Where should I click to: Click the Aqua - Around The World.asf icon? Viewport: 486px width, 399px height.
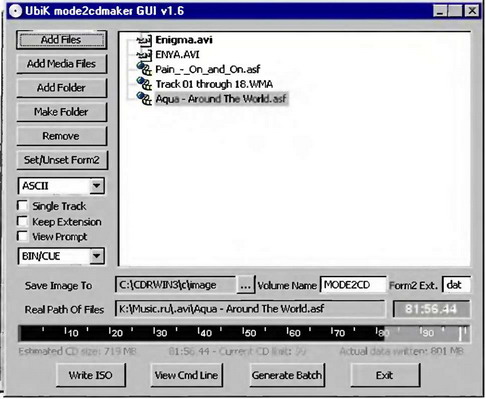pos(144,98)
